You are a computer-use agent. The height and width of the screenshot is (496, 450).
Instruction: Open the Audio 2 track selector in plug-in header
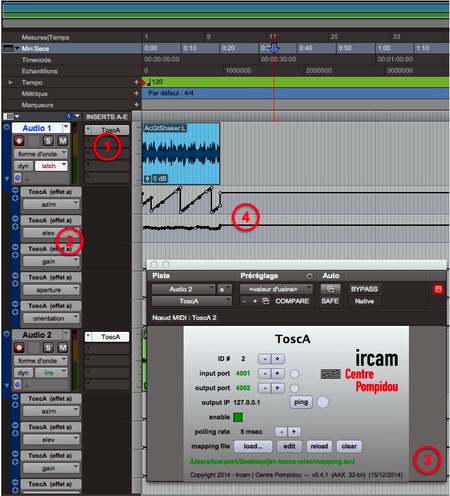click(x=183, y=289)
